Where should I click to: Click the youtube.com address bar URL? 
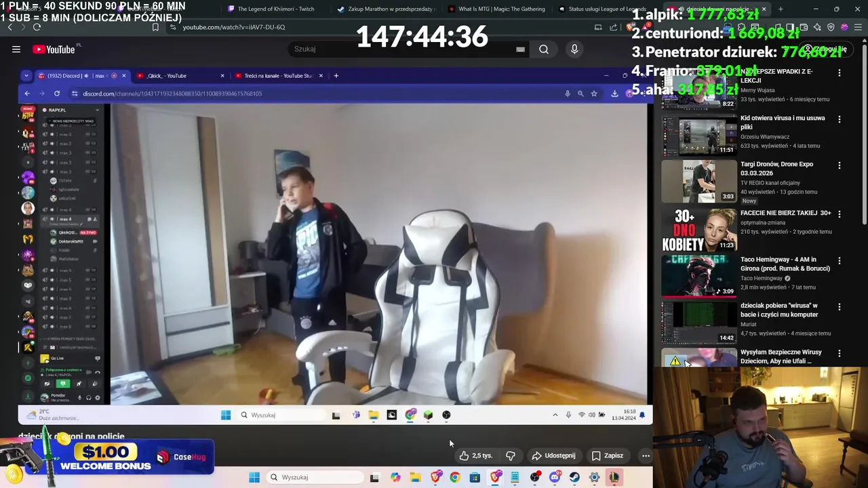point(234,27)
